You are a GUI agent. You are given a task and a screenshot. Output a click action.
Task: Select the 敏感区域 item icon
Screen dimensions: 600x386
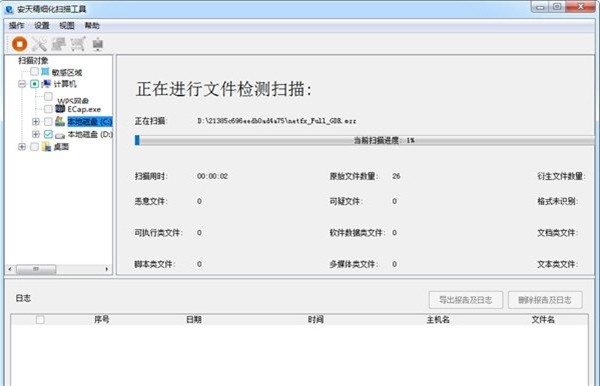point(45,72)
